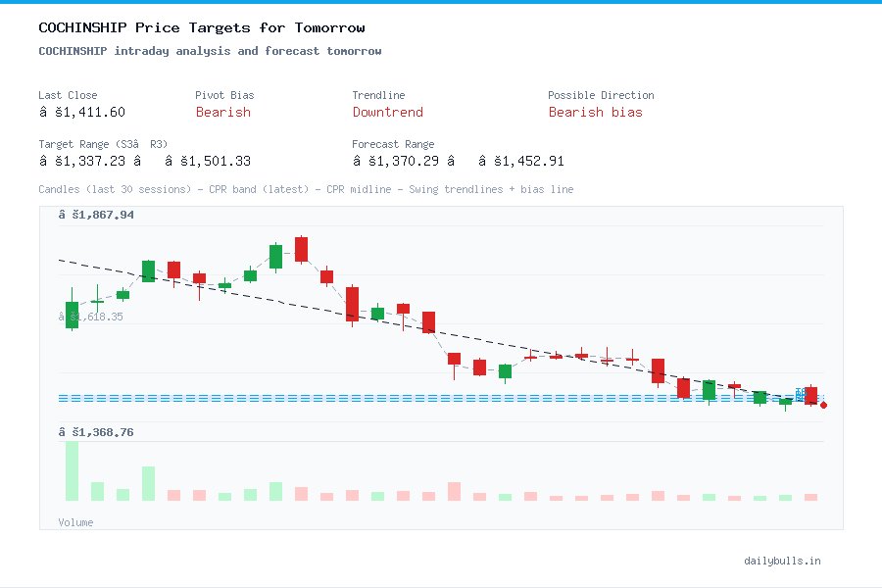Click the dailybulls.in watermark link
Screen dimensions: 882x588
782,561
